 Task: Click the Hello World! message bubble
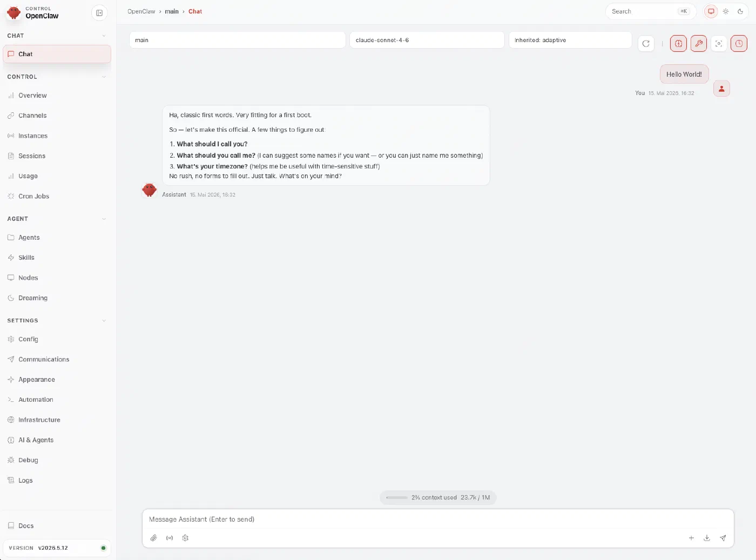click(684, 75)
